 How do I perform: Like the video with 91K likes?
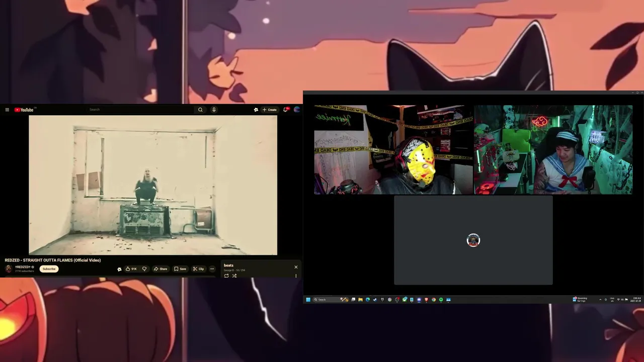point(131,269)
